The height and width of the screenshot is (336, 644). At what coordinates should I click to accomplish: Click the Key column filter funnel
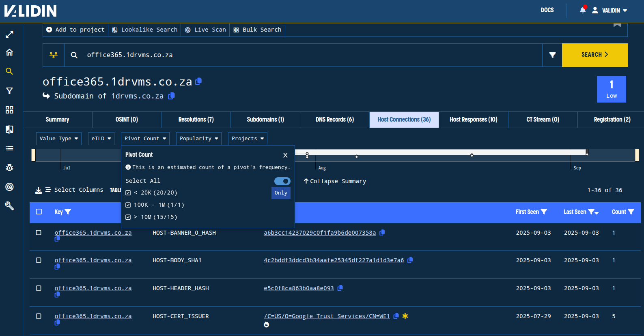(x=68, y=212)
